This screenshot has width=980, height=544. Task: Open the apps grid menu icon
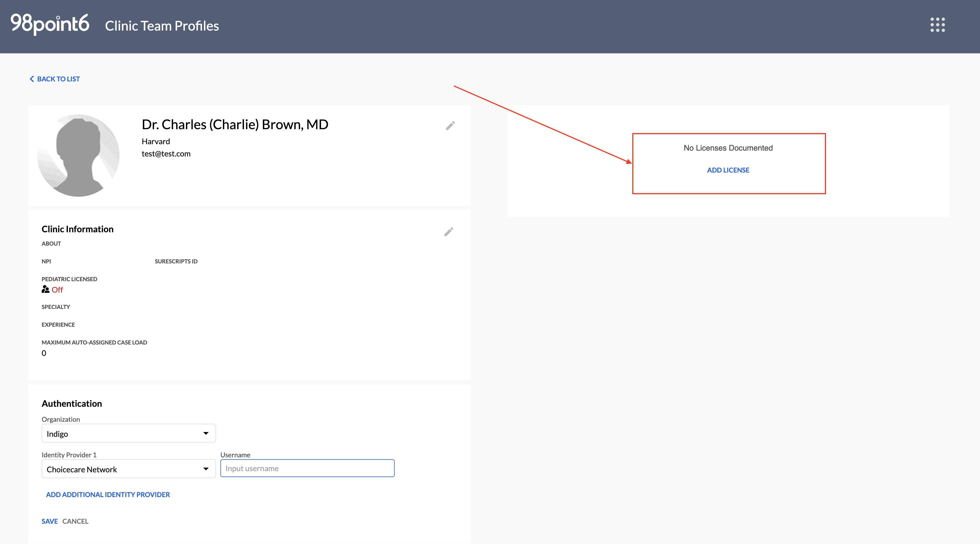pyautogui.click(x=937, y=25)
